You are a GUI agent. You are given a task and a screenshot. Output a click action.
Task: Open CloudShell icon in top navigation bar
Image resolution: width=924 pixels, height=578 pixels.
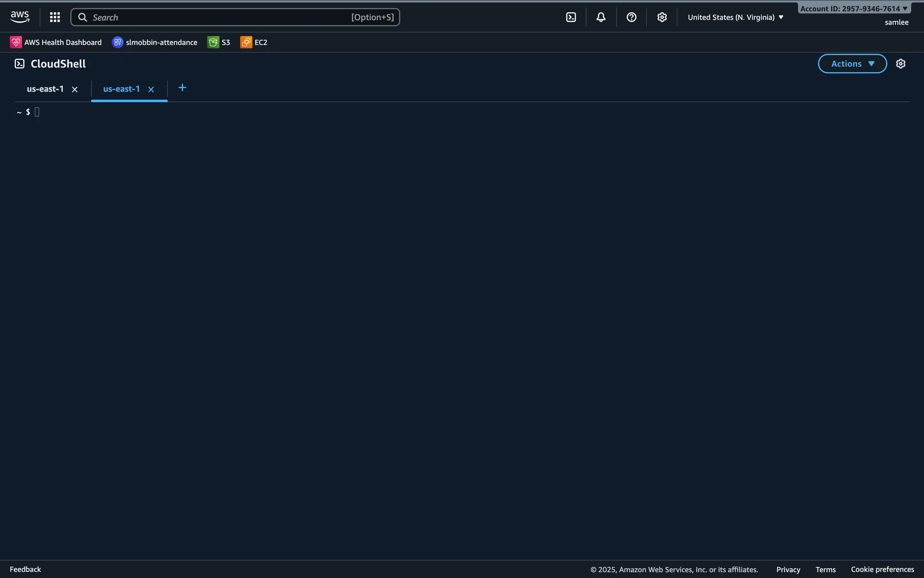(571, 17)
